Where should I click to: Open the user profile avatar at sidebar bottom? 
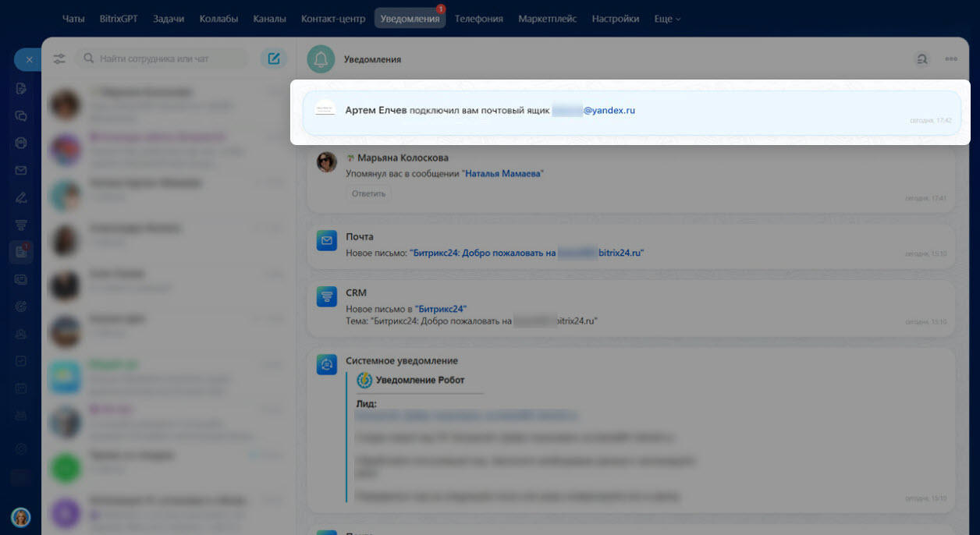[21, 517]
